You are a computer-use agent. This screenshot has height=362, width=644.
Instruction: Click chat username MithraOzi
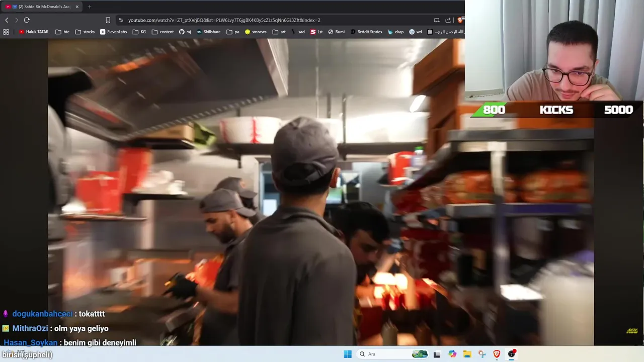[30, 328]
